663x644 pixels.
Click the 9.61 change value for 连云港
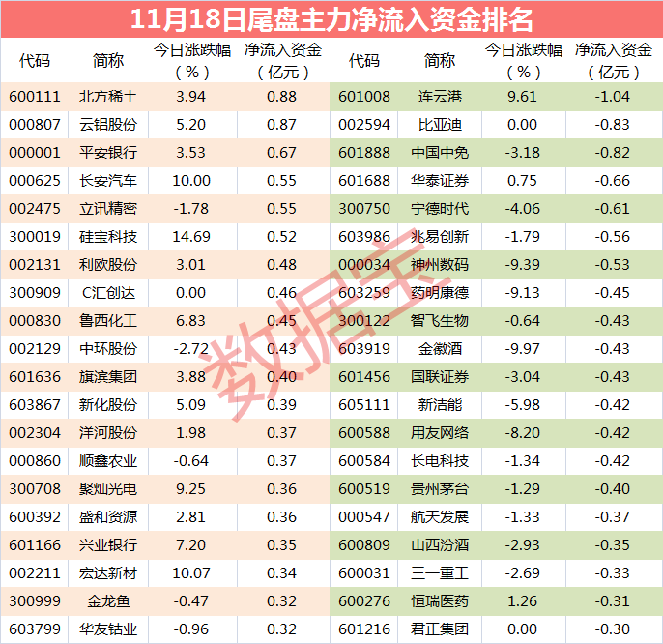(x=522, y=97)
